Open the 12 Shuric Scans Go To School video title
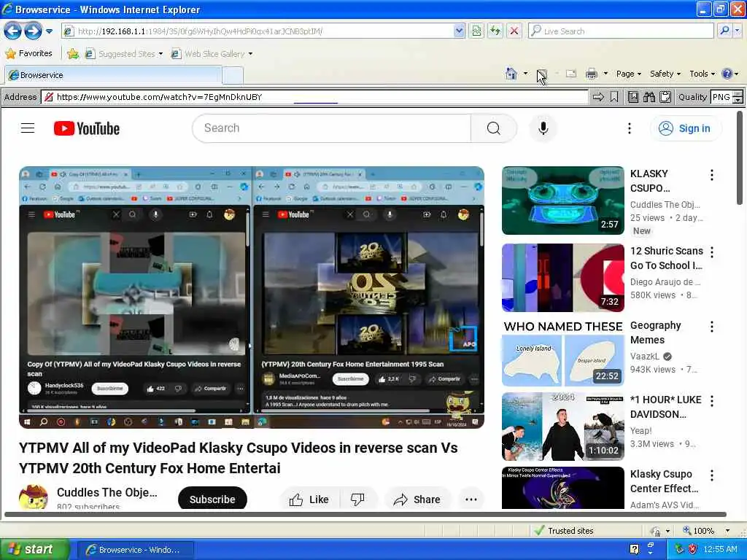The height and width of the screenshot is (560, 747). point(667,258)
